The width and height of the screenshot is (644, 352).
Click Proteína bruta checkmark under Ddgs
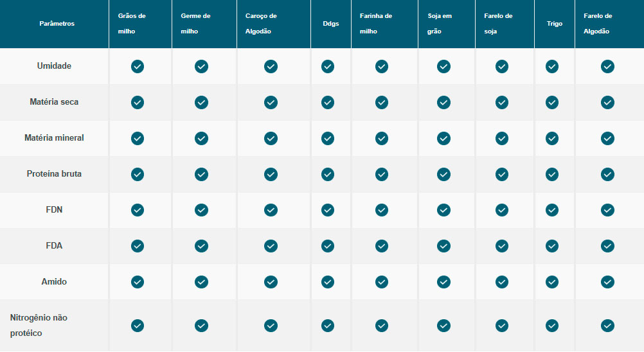tap(328, 174)
